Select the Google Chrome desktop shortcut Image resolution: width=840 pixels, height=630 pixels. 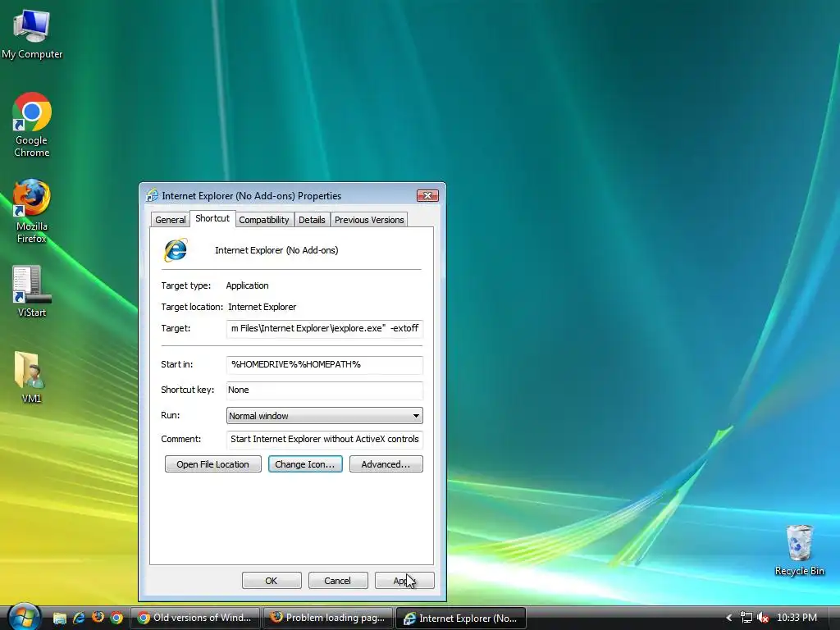pyautogui.click(x=32, y=125)
